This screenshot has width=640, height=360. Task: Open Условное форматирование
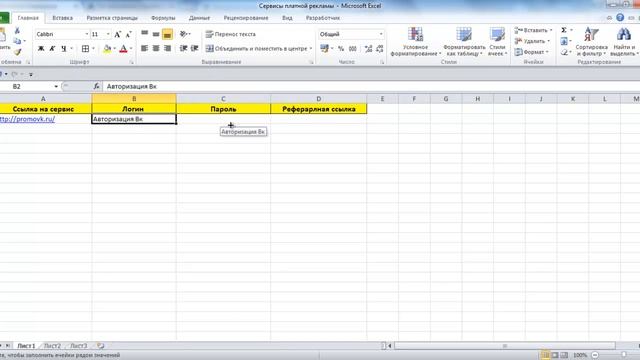416,42
